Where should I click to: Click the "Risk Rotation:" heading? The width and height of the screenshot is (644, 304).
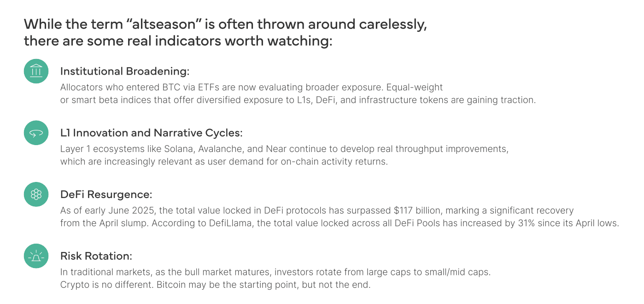(96, 256)
